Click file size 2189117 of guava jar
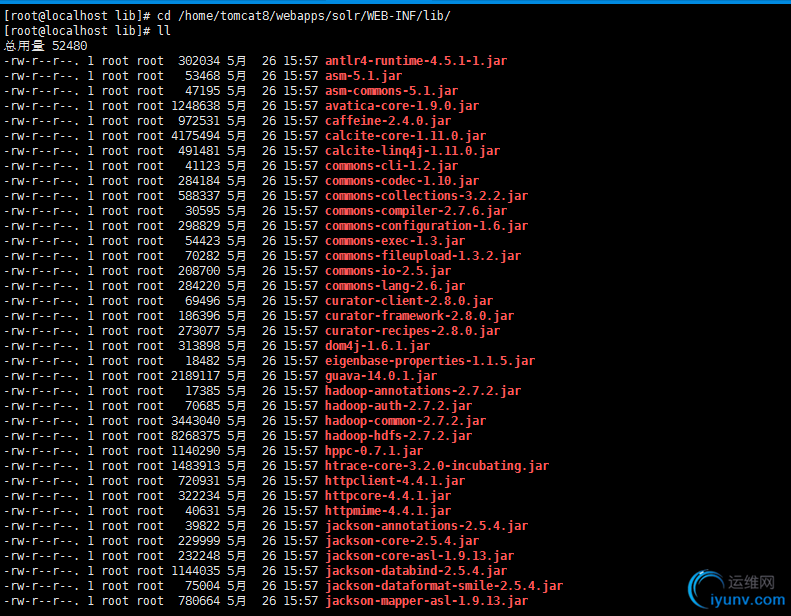 (x=196, y=376)
